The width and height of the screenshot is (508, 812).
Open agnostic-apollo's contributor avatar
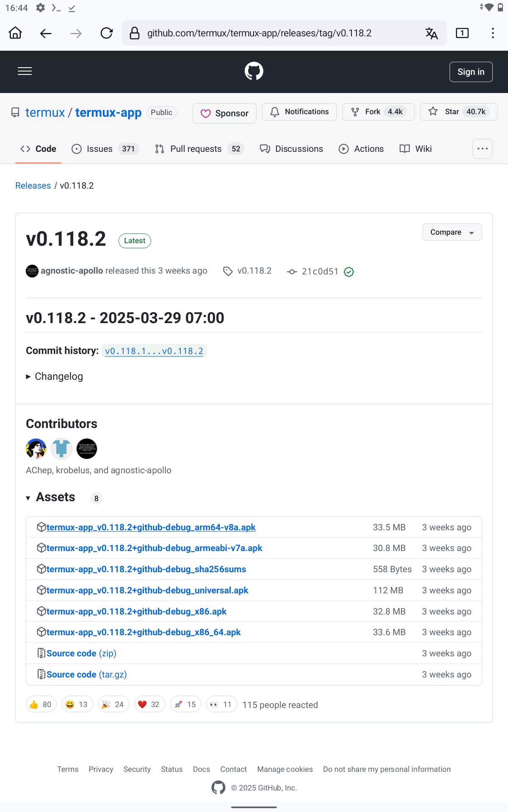[x=87, y=449]
